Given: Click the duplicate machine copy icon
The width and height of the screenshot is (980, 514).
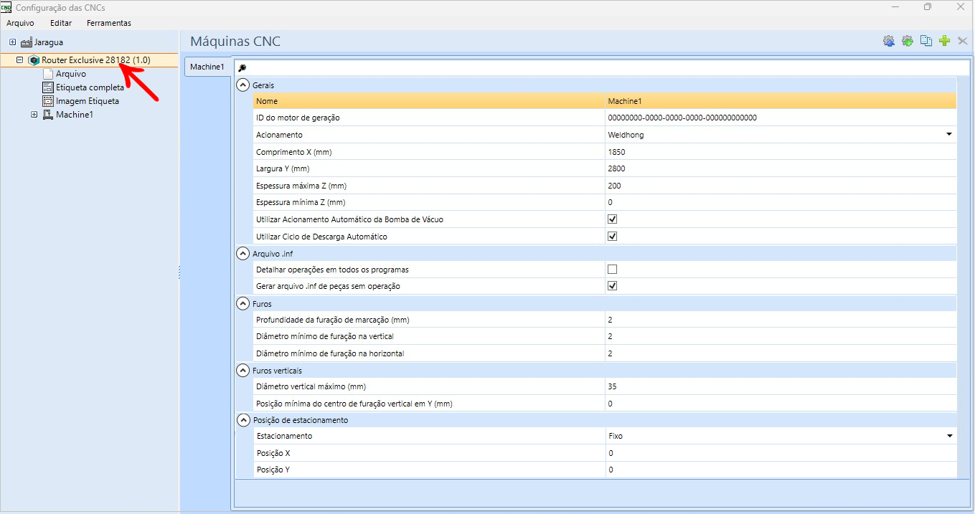Looking at the screenshot, I should click(926, 41).
